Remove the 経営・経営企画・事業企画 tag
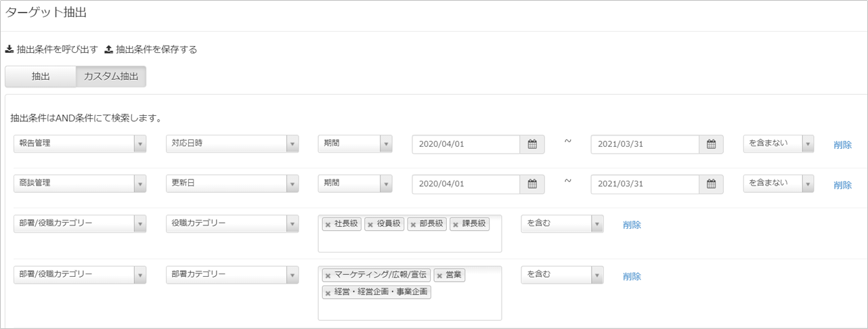868x329 pixels. [x=328, y=293]
